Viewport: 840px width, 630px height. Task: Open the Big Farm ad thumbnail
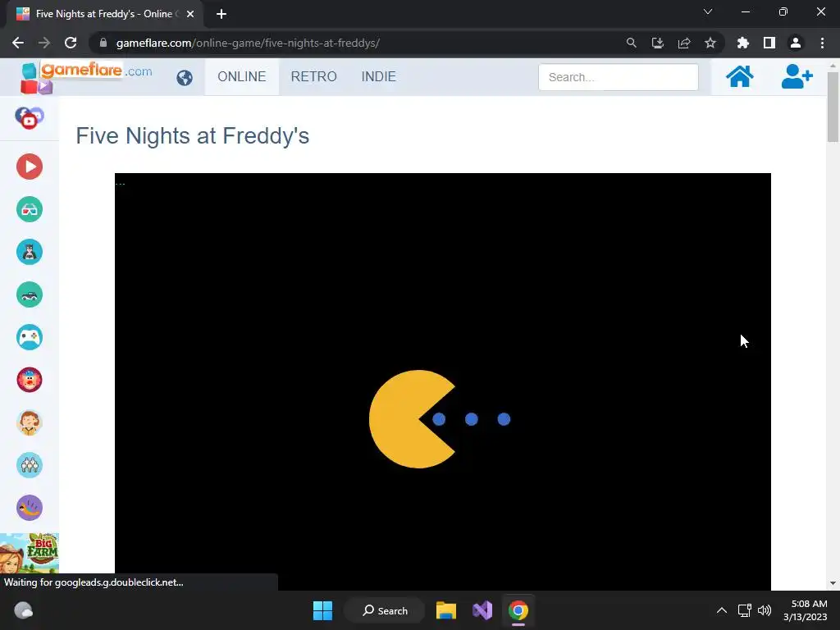coord(30,554)
